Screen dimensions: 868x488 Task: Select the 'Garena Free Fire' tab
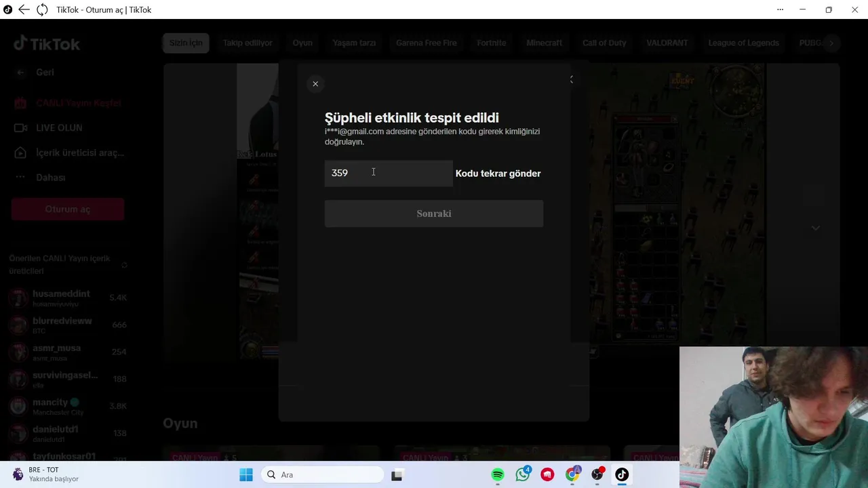(x=427, y=43)
